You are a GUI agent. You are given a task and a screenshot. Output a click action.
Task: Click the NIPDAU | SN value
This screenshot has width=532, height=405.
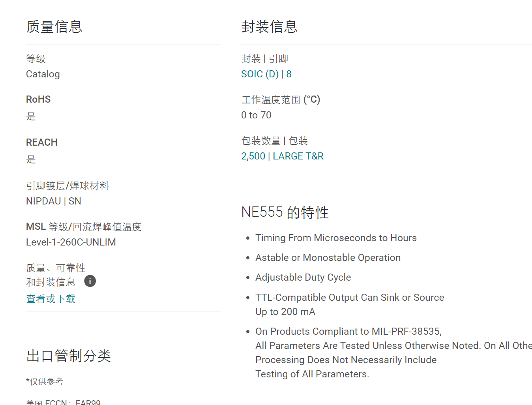[x=54, y=201]
